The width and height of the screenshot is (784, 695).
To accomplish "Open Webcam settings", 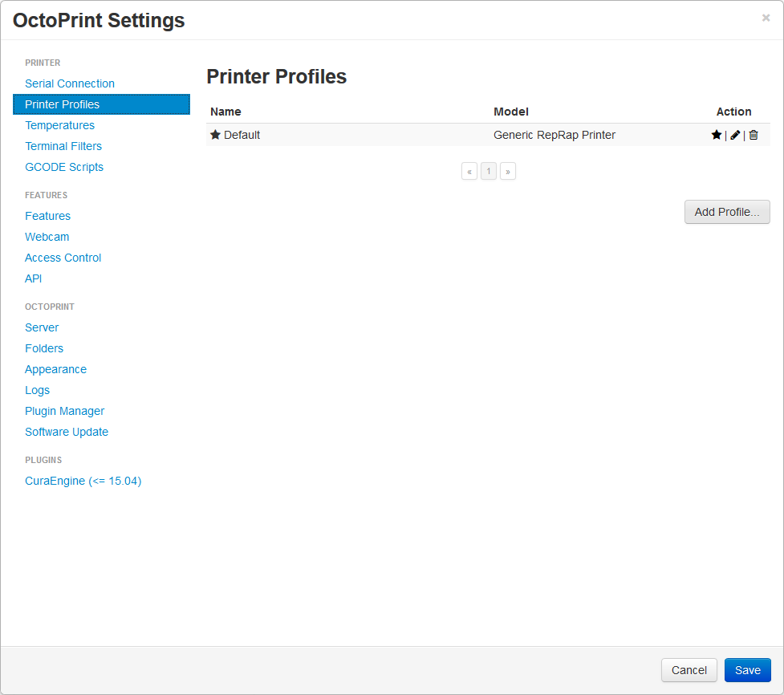I will [47, 237].
